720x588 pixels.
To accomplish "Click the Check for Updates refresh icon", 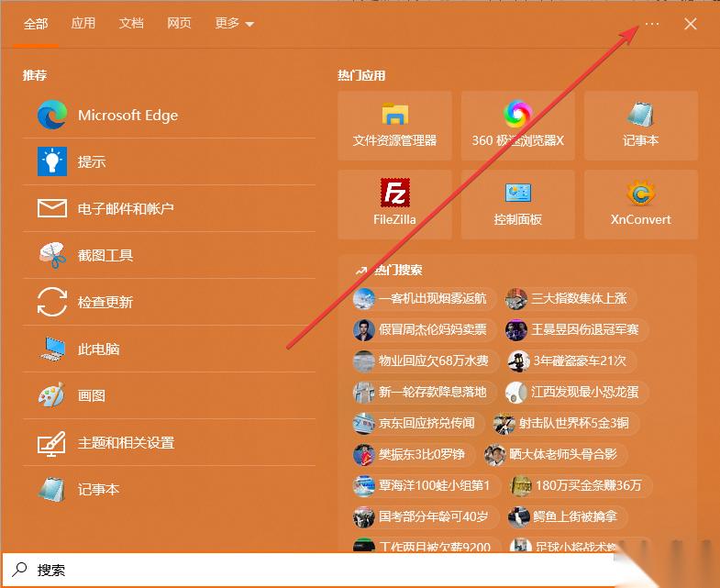I will click(52, 302).
